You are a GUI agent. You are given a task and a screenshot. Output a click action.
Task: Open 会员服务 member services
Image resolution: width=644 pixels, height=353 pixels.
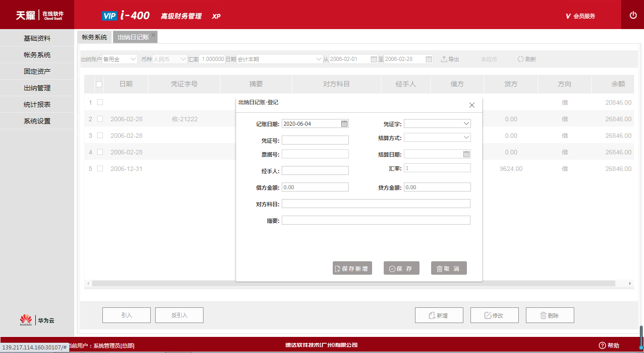point(580,16)
